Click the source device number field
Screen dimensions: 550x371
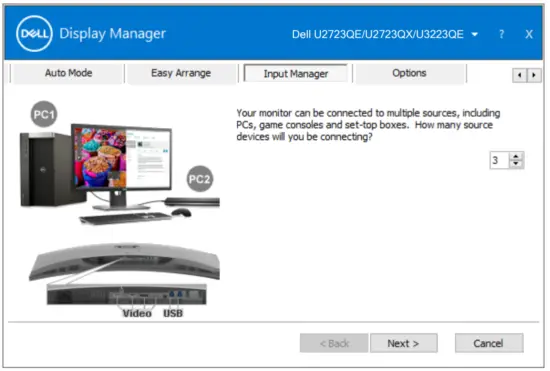pyautogui.click(x=499, y=160)
